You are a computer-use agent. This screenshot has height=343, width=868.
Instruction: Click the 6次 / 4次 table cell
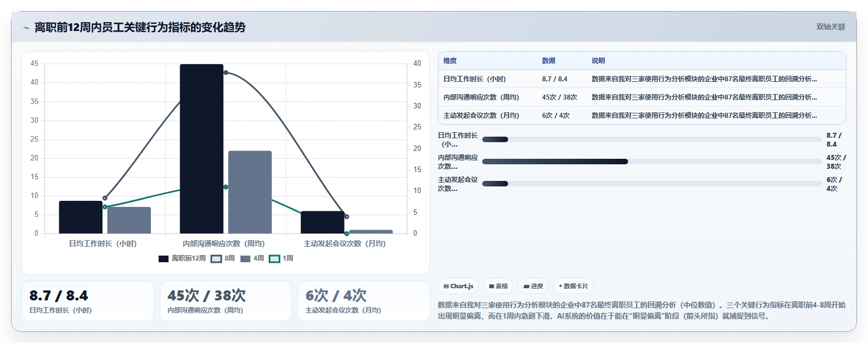(x=556, y=116)
